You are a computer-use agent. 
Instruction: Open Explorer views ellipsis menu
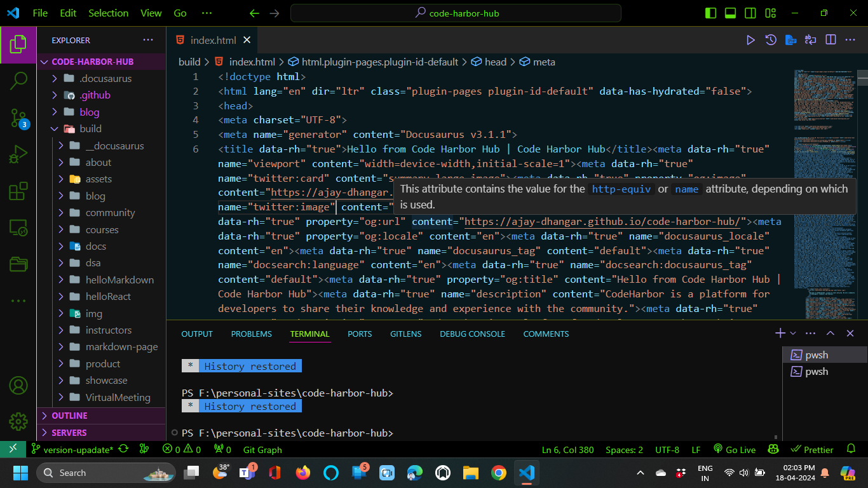(148, 40)
